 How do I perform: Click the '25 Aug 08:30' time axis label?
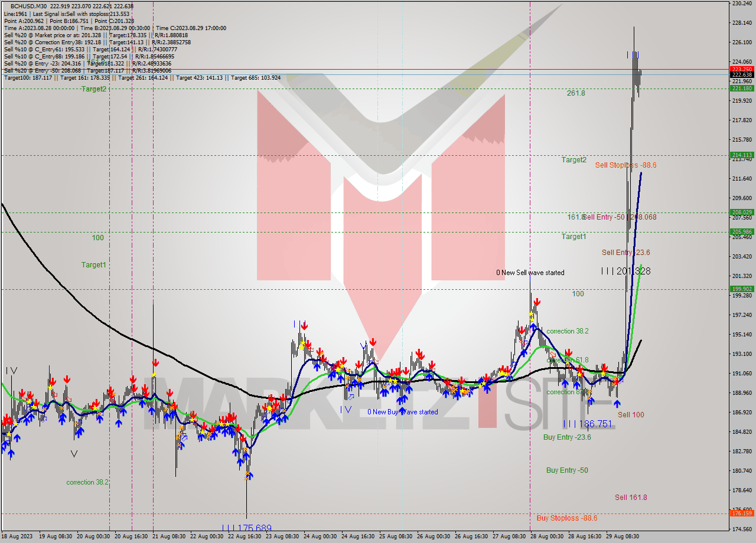(x=396, y=537)
